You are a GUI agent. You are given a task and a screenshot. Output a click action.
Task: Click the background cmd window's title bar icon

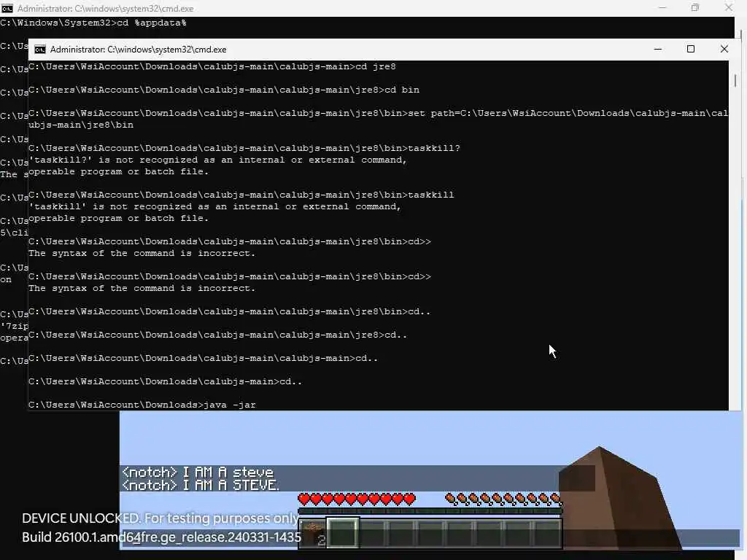[7, 9]
